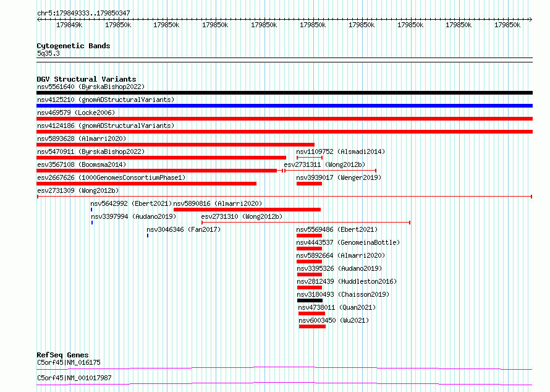Open the esv2667626 (1000GenomesConsortiumPhase1) label
This screenshot has height=392, width=550.
(111, 177)
